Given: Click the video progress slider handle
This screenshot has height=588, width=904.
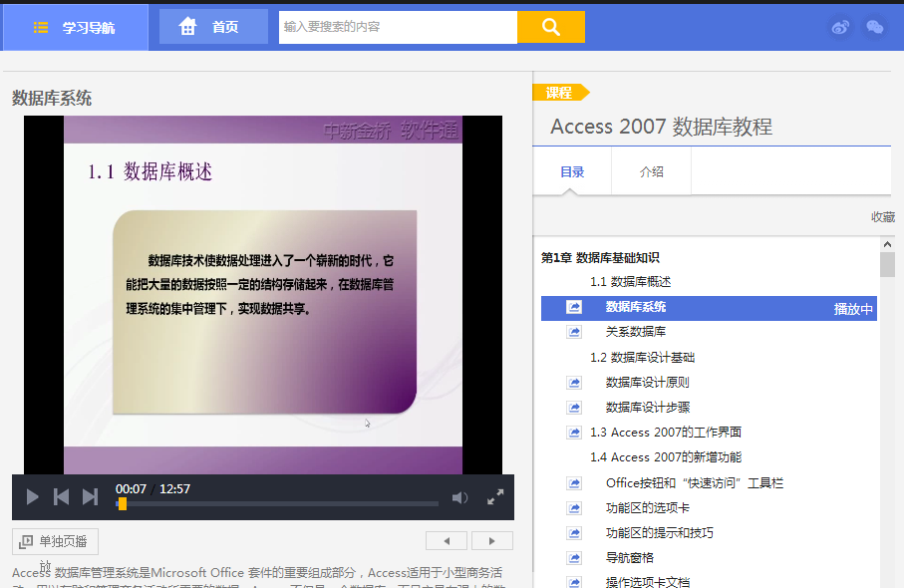Looking at the screenshot, I should tap(123, 504).
